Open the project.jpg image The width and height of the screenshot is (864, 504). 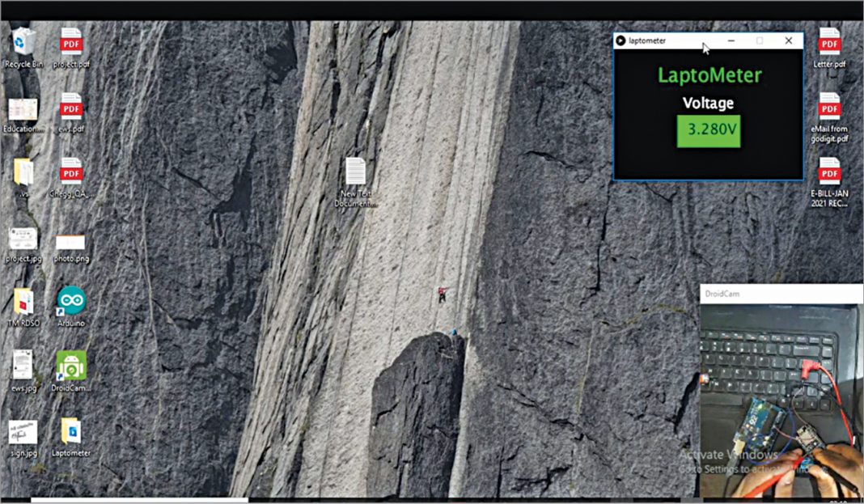coord(23,239)
